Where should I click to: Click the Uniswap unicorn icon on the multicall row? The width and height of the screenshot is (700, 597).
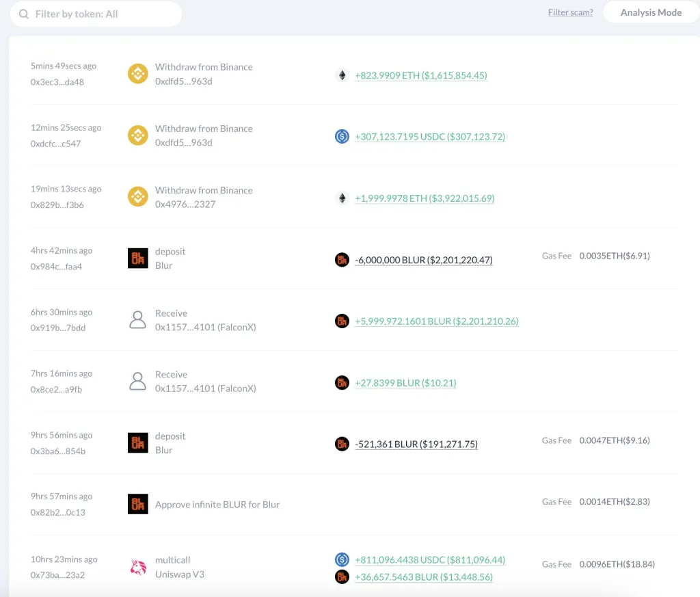(138, 567)
